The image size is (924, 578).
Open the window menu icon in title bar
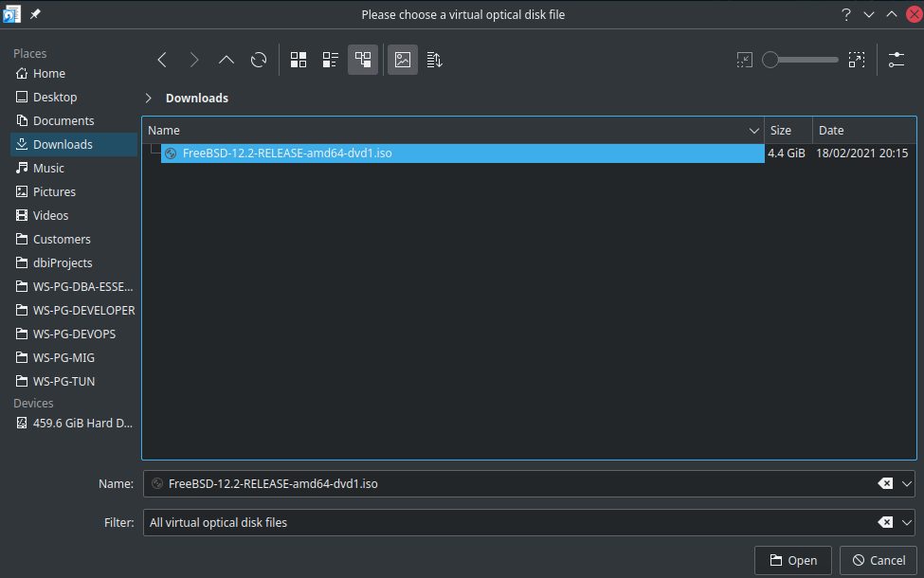coord(11,14)
